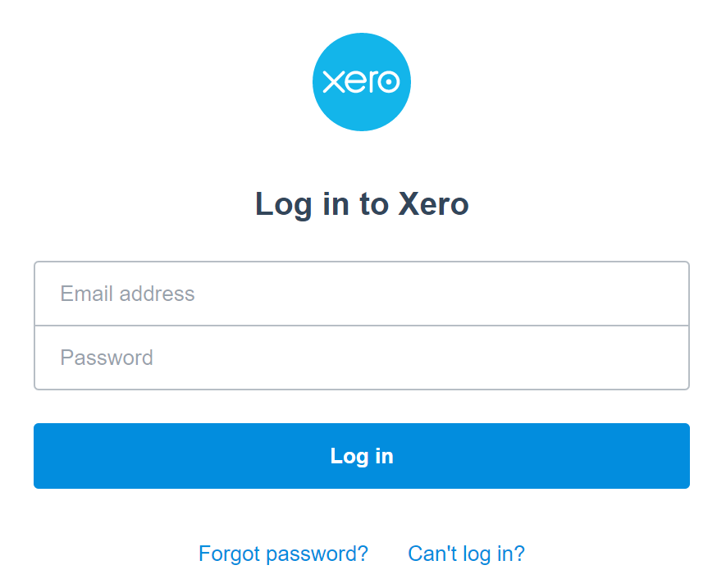726x588 pixels.
Task: Focus the Email address input field
Action: click(x=362, y=294)
